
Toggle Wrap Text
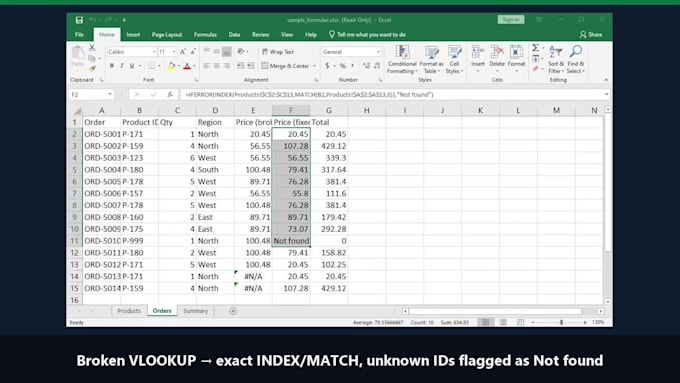pyautogui.click(x=278, y=52)
